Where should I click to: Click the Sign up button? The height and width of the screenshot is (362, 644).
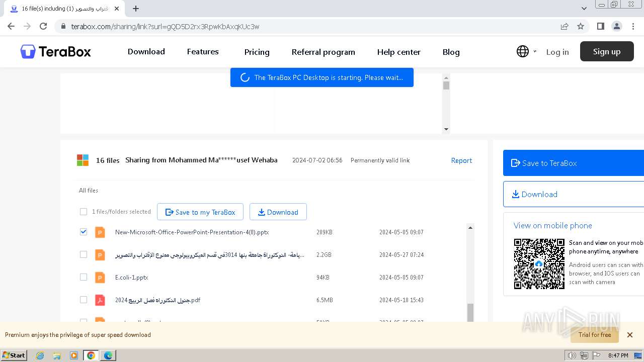click(607, 51)
